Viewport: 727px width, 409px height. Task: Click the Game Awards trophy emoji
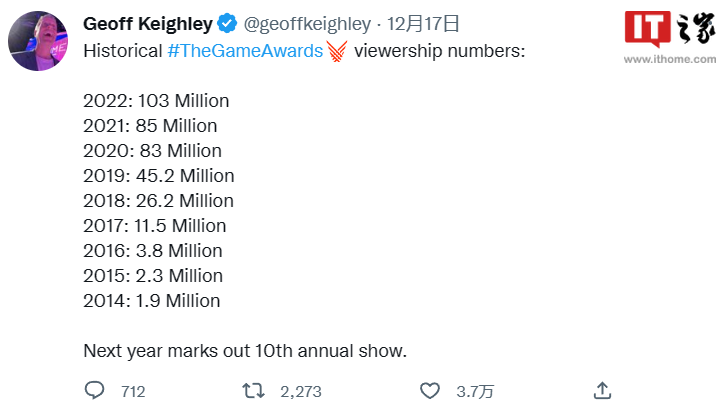[337, 50]
